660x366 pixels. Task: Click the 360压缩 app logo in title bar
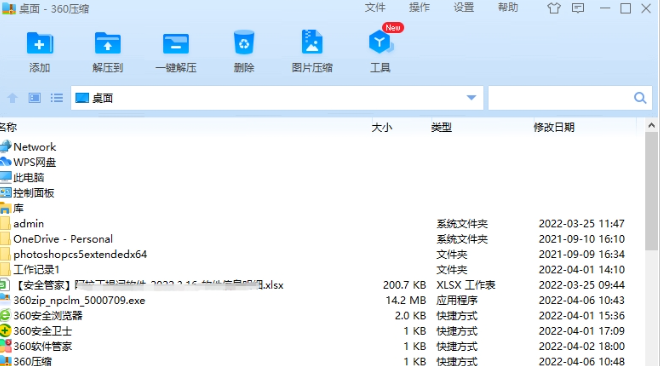click(9, 8)
